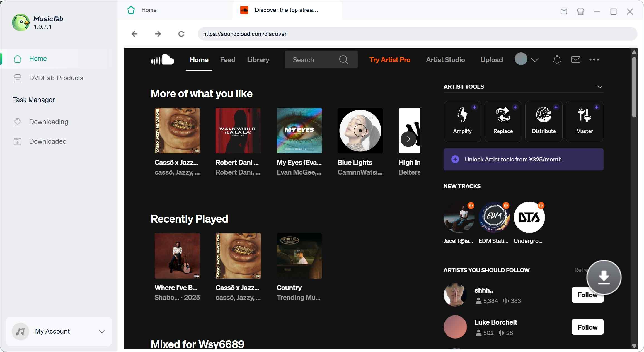This screenshot has height=352, width=644.
Task: Click the Upload nav link
Action: (492, 60)
